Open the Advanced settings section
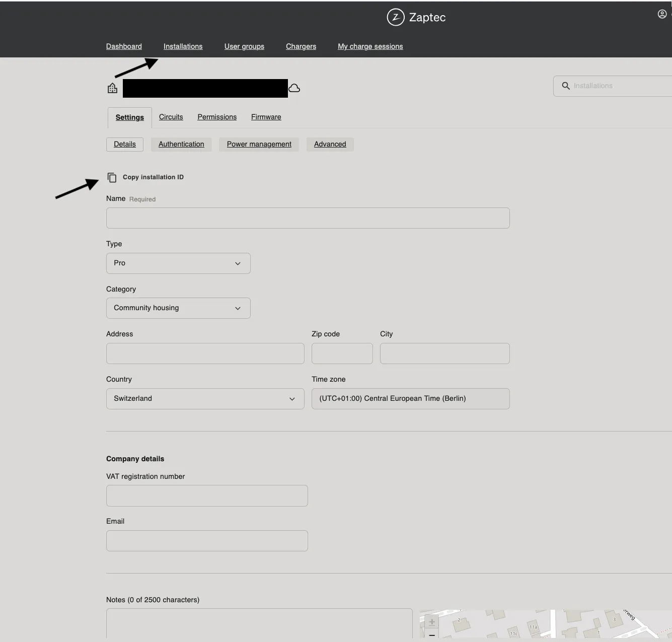 point(330,144)
